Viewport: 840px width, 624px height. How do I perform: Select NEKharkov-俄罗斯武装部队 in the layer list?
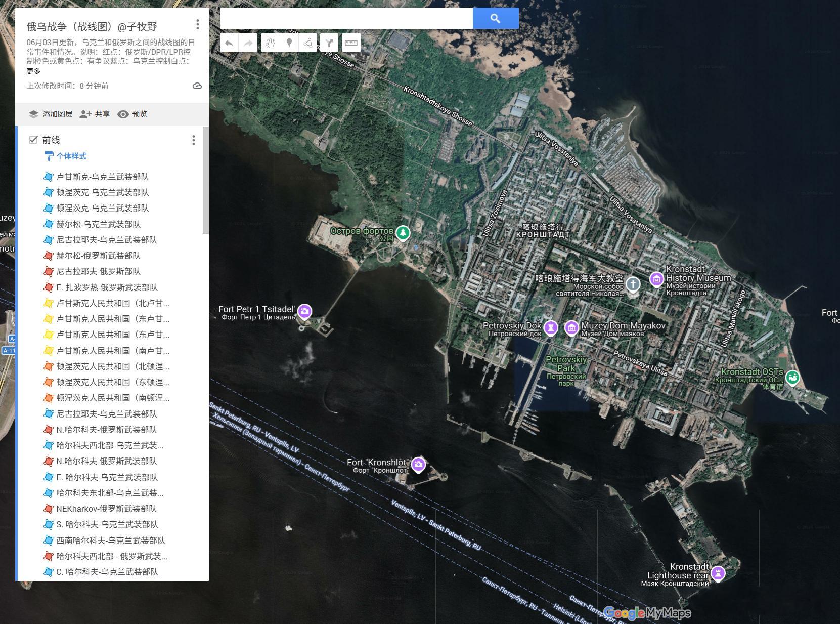tap(107, 509)
